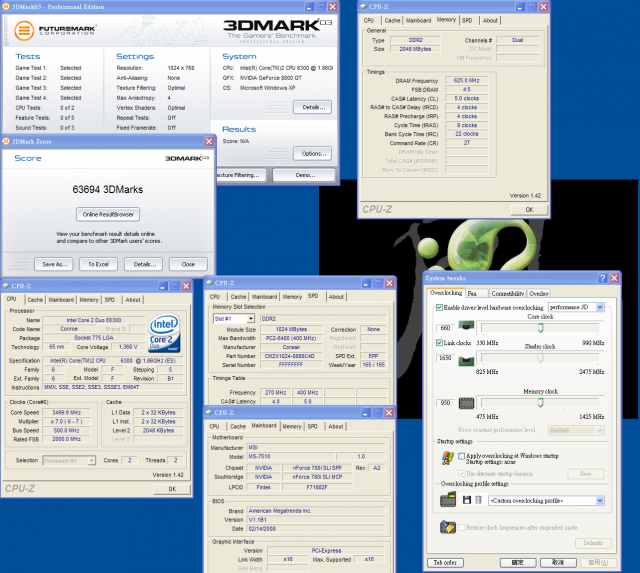This screenshot has width=640, height=573.
Task: Click the Core clock slider handle
Action: pyautogui.click(x=540, y=327)
